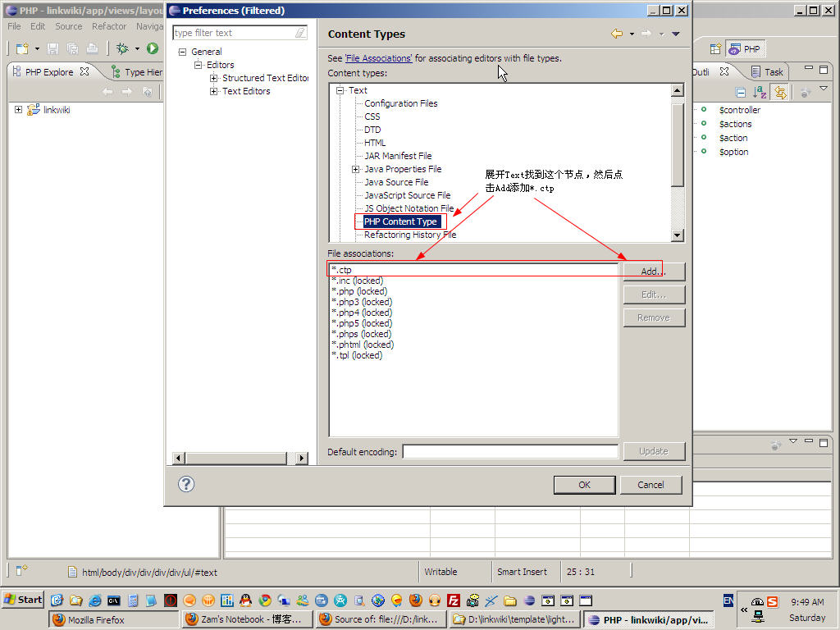This screenshot has height=630, width=840.
Task: Click the Debug bug icon
Action: click(x=122, y=48)
